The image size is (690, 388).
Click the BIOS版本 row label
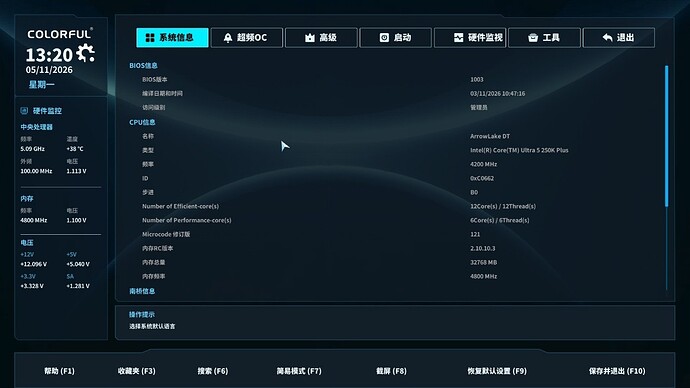[154, 80]
